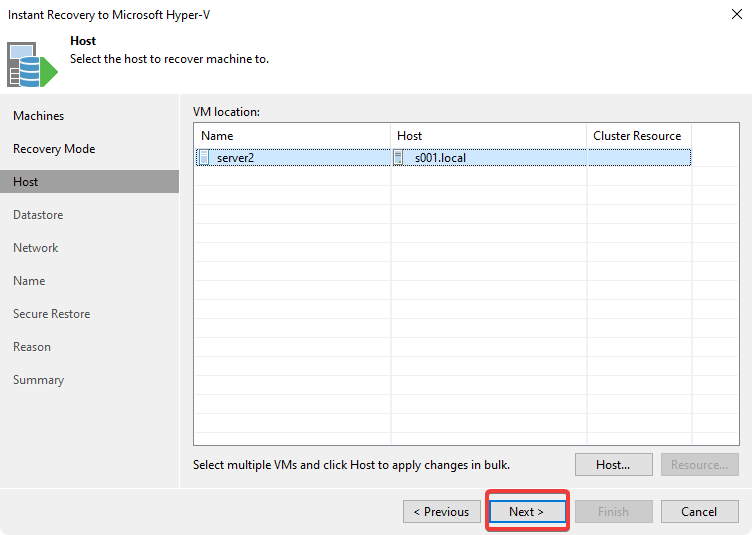The image size is (752, 535).
Task: Switch to the Network step
Action: pyautogui.click(x=36, y=248)
